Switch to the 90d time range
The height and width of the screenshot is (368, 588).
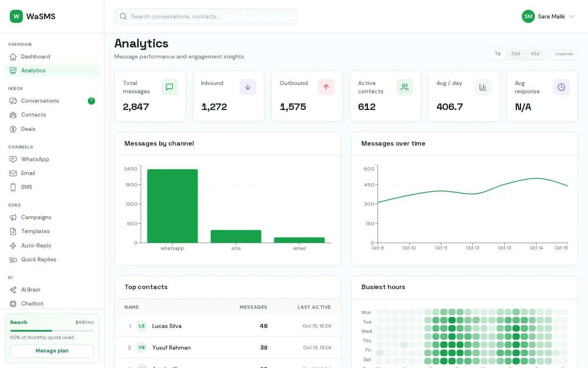(x=535, y=54)
